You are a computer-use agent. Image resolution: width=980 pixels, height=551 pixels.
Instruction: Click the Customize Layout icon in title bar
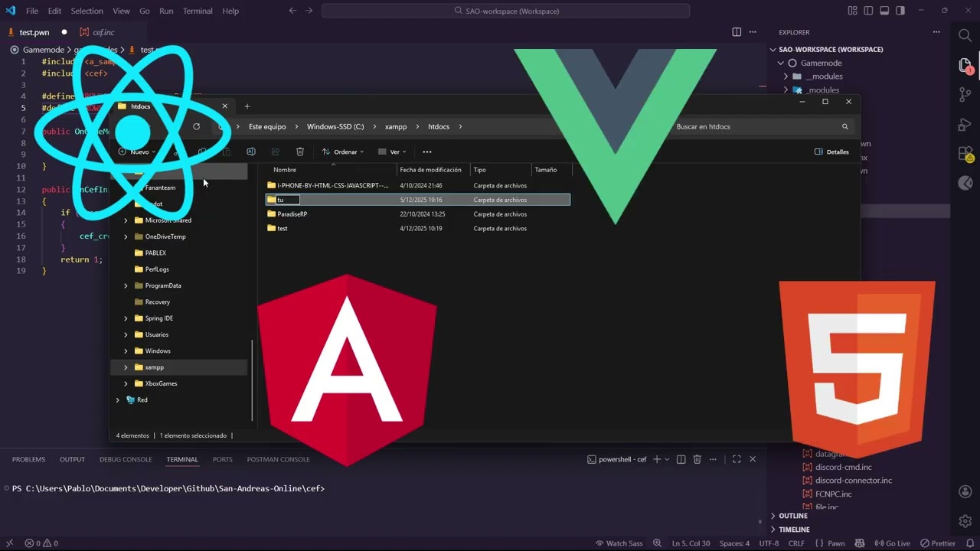[853, 11]
